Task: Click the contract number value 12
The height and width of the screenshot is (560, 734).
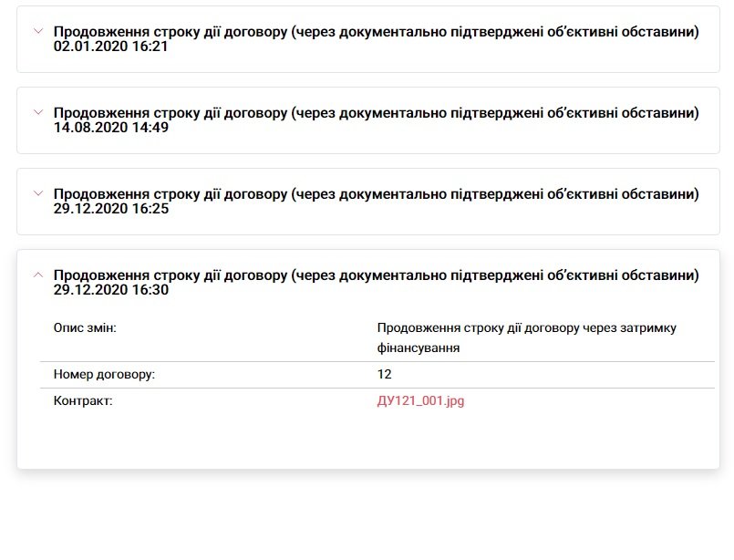Action: tap(384, 374)
